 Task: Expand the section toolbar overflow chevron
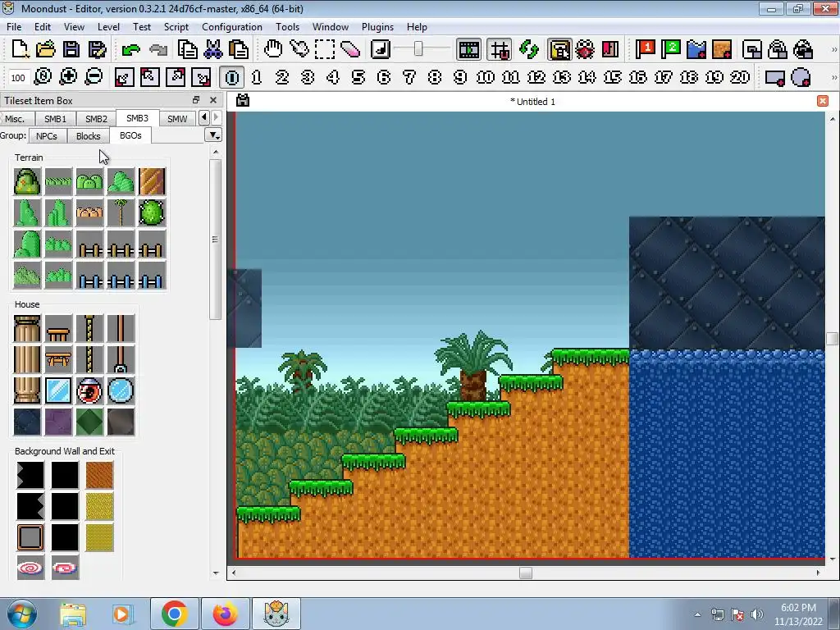833,77
